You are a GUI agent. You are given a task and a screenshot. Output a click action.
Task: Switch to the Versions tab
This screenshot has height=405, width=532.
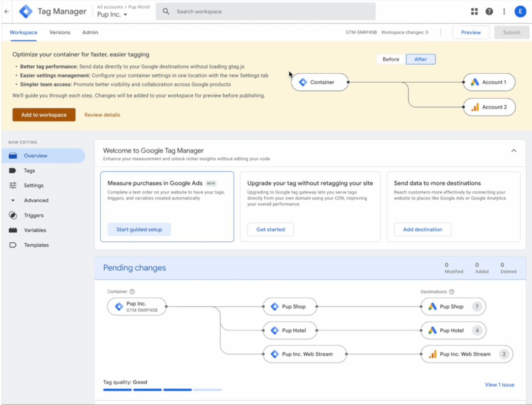coord(60,32)
